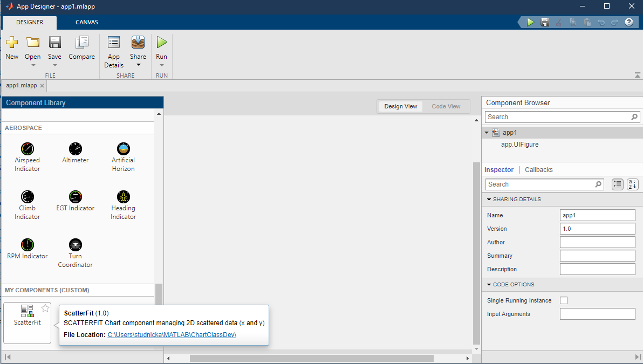Select the Climb Indicator component
The image size is (643, 364).
coord(28,205)
